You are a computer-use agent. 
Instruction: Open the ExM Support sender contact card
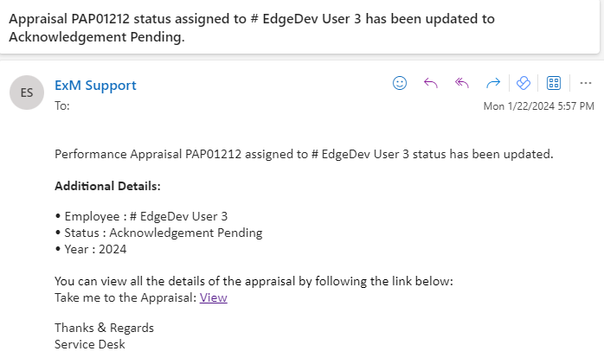pyautogui.click(x=95, y=85)
